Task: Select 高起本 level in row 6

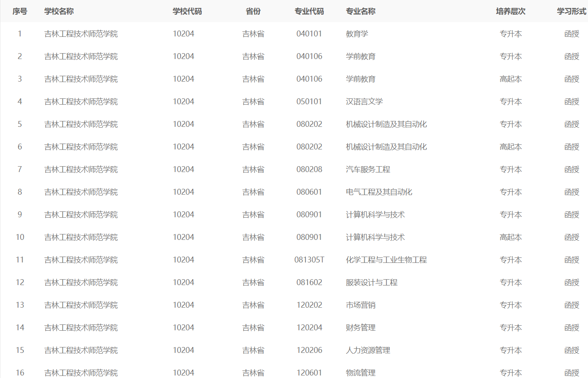Action: tap(511, 147)
